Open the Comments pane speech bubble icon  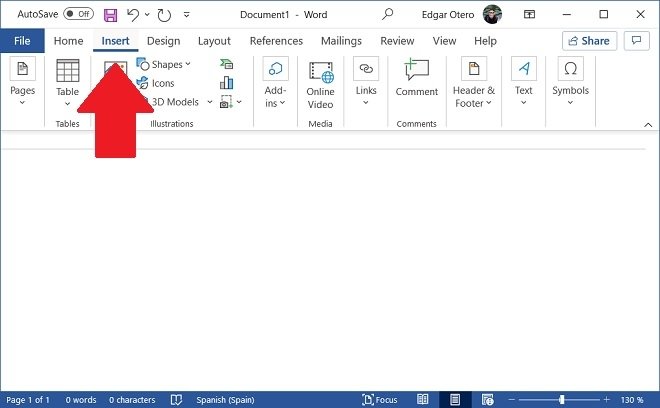[x=636, y=41]
